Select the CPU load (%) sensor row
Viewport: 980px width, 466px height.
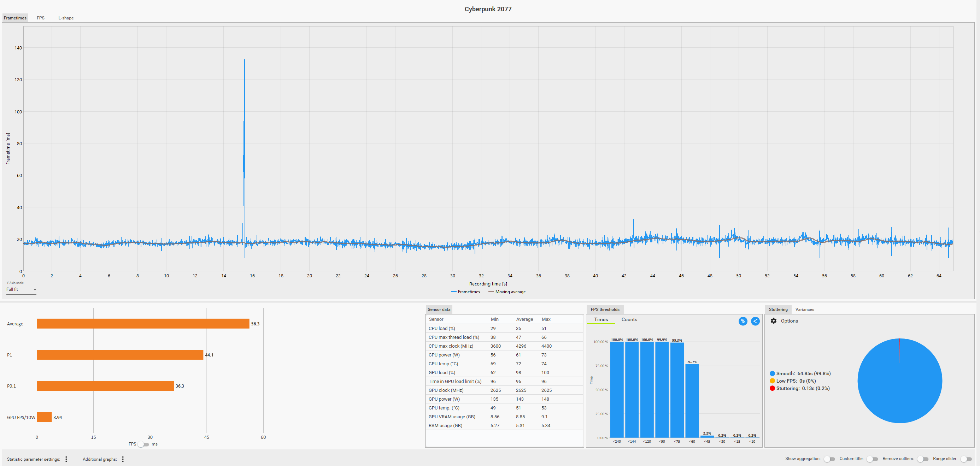coord(504,328)
